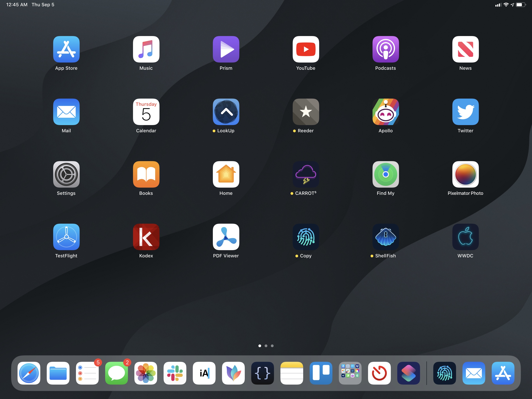Tap the Thu Sep 5 date text
532x399 pixels.
point(43,5)
